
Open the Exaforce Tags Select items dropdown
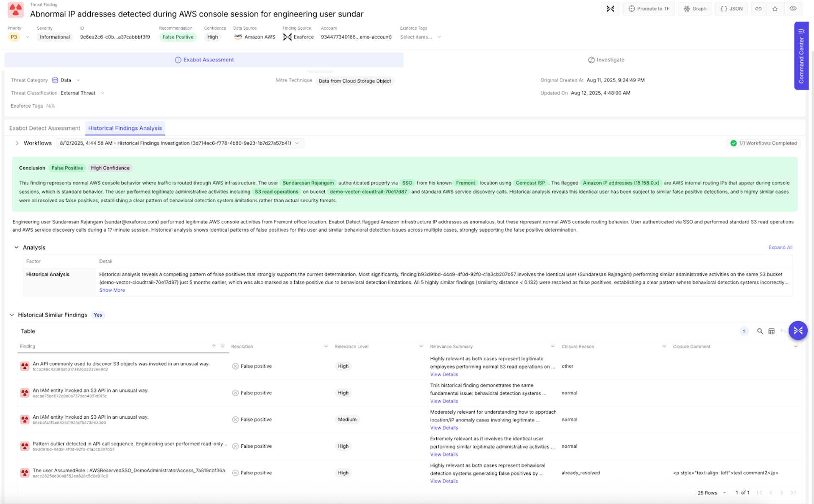click(421, 37)
